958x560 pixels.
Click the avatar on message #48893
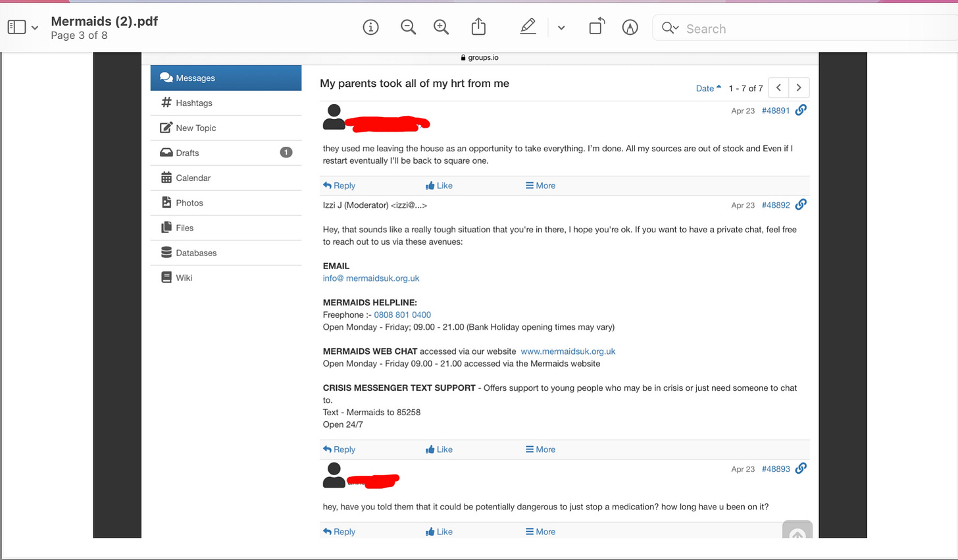click(334, 475)
